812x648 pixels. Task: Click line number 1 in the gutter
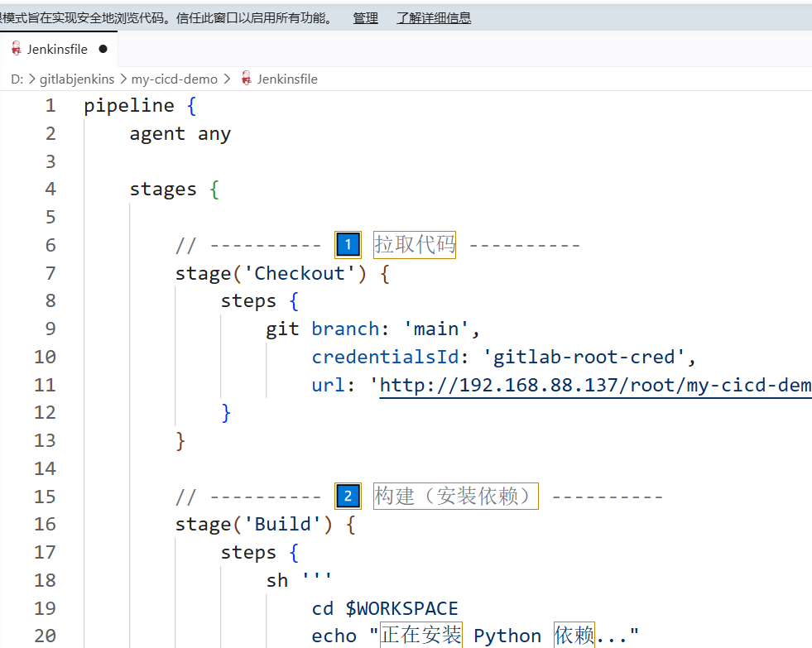pos(50,106)
